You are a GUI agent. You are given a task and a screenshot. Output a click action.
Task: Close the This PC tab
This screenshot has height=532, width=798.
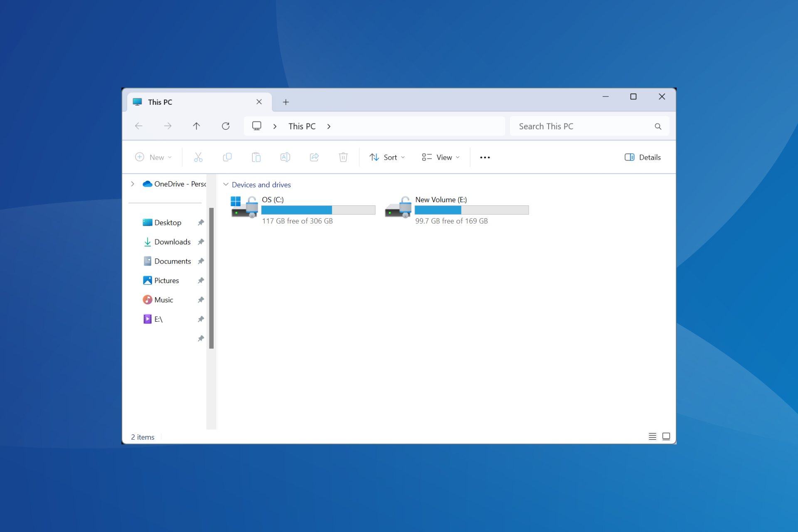click(259, 102)
